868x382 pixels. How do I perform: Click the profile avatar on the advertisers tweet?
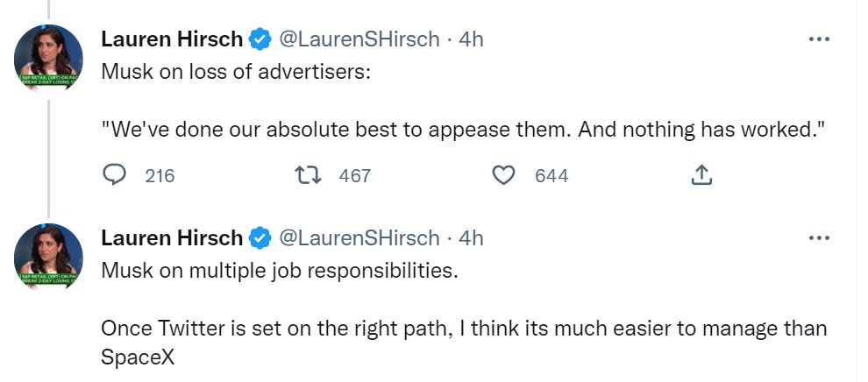click(48, 59)
